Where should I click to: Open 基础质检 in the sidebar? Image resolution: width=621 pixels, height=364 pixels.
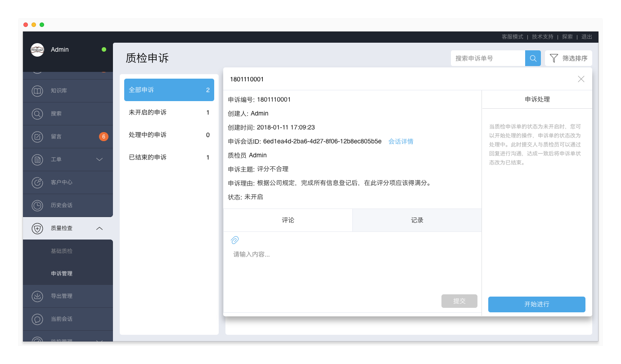(62, 251)
